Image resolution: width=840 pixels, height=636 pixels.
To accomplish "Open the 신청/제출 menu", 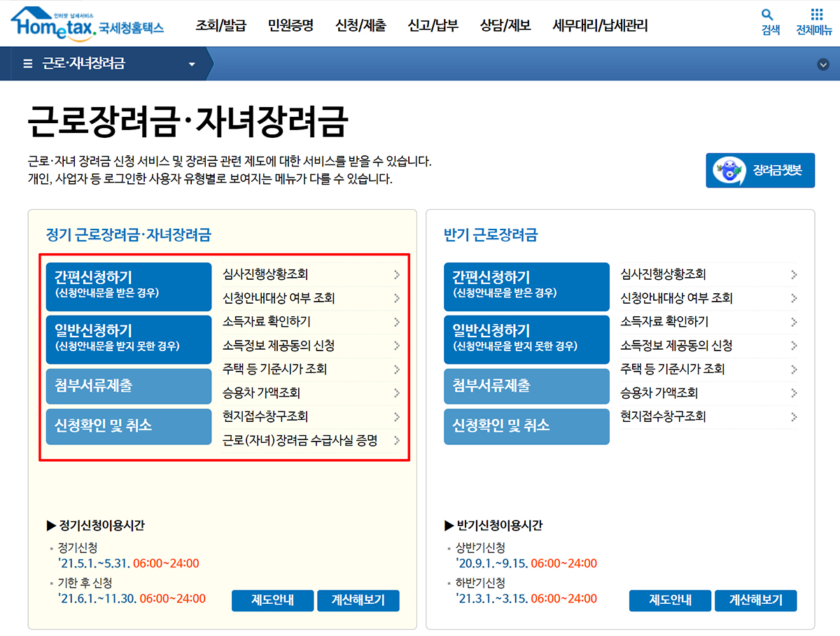I will click(x=360, y=26).
